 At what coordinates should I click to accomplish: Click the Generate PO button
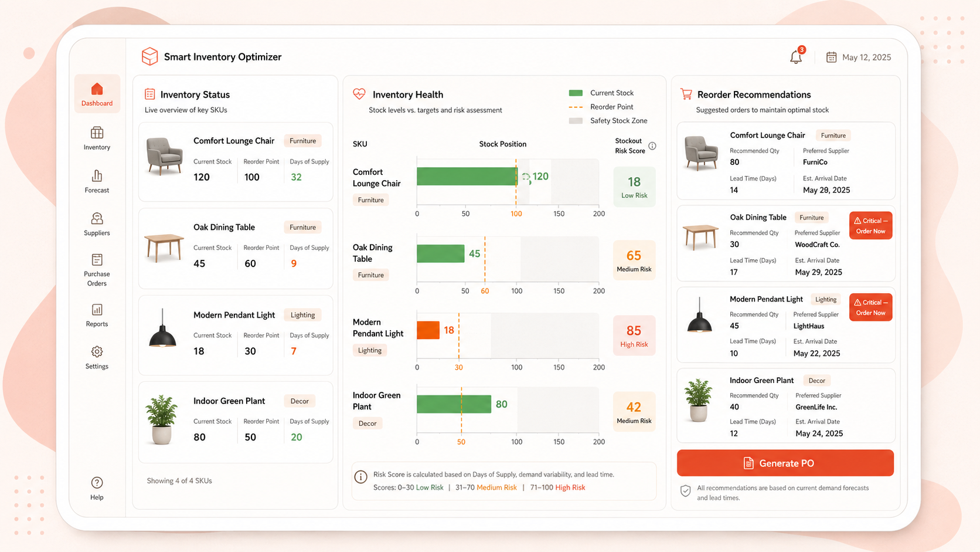tap(785, 463)
